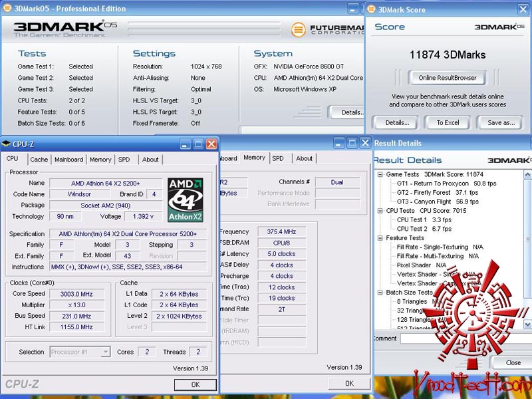Click the Name field AMD Athlon 64 X2 5200+
Screen dimensions: 532x399
pos(106,184)
